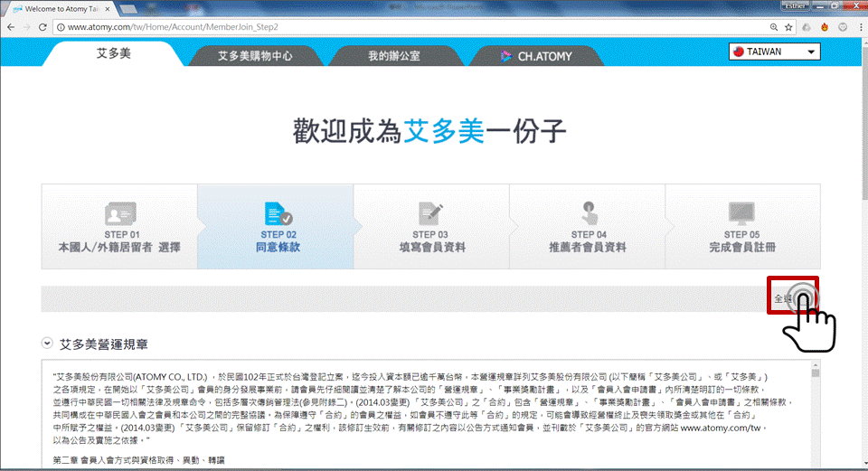The width and height of the screenshot is (868, 471).
Task: Click the Taiwan flag icon
Action: pos(739,52)
